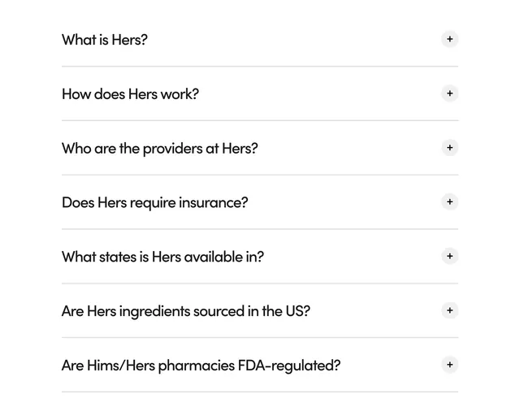Tap the plus icon for the providers question
The height and width of the screenshot is (420, 520).
449,148
